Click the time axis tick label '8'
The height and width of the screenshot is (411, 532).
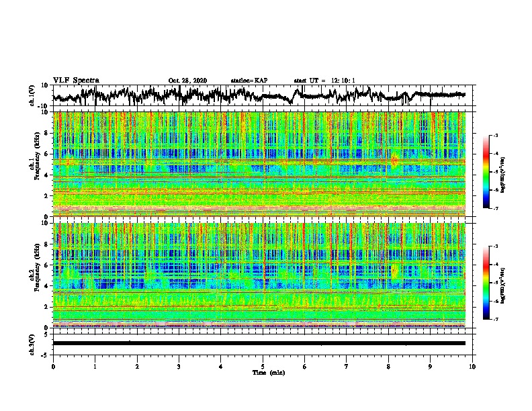click(x=388, y=367)
